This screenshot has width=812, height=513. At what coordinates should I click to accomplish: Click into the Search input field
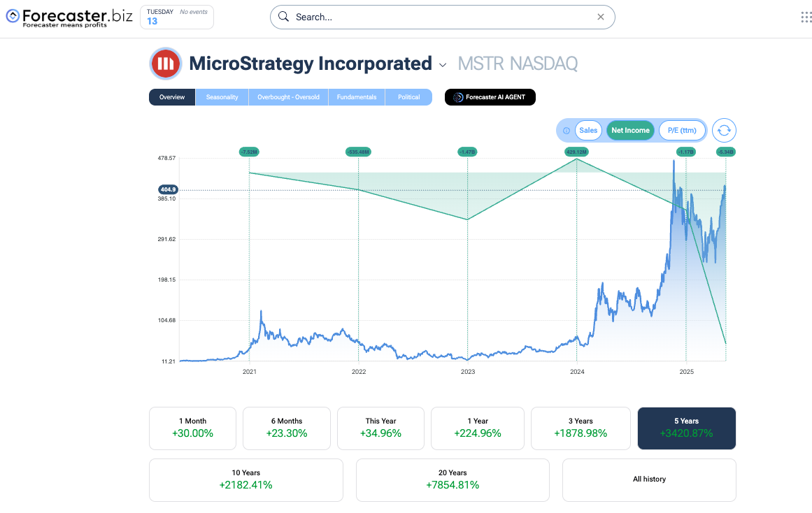[x=441, y=17]
